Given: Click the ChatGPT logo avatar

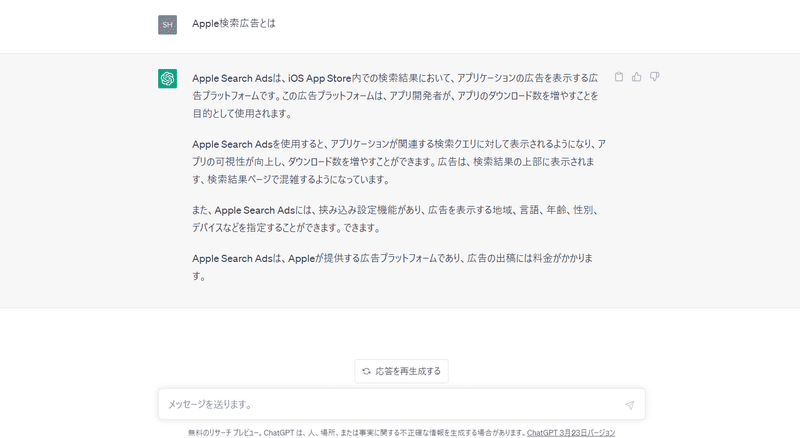Looking at the screenshot, I should coord(167,79).
